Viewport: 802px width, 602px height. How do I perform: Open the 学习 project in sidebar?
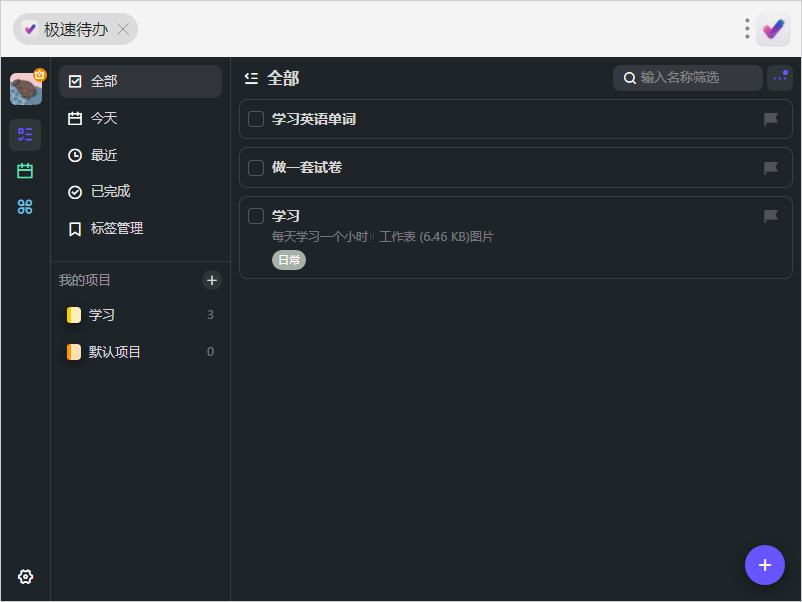[x=140, y=315]
